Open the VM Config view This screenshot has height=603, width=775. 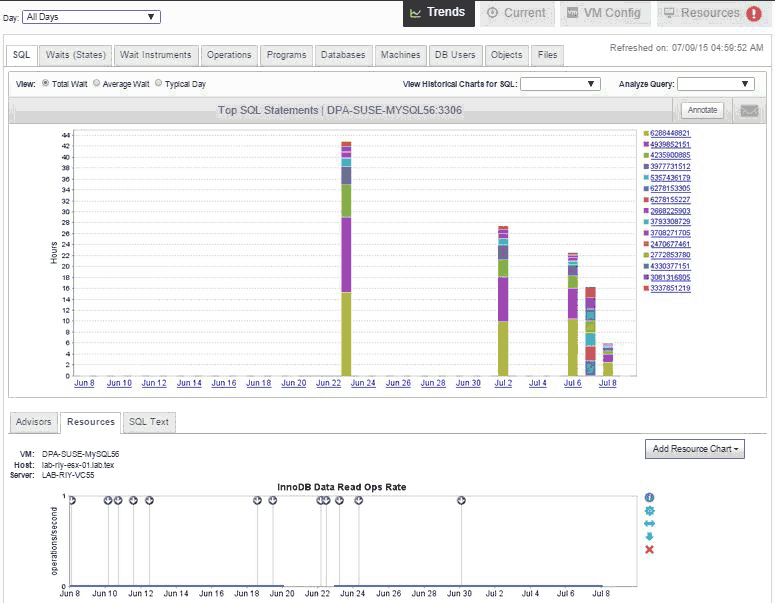(603, 13)
